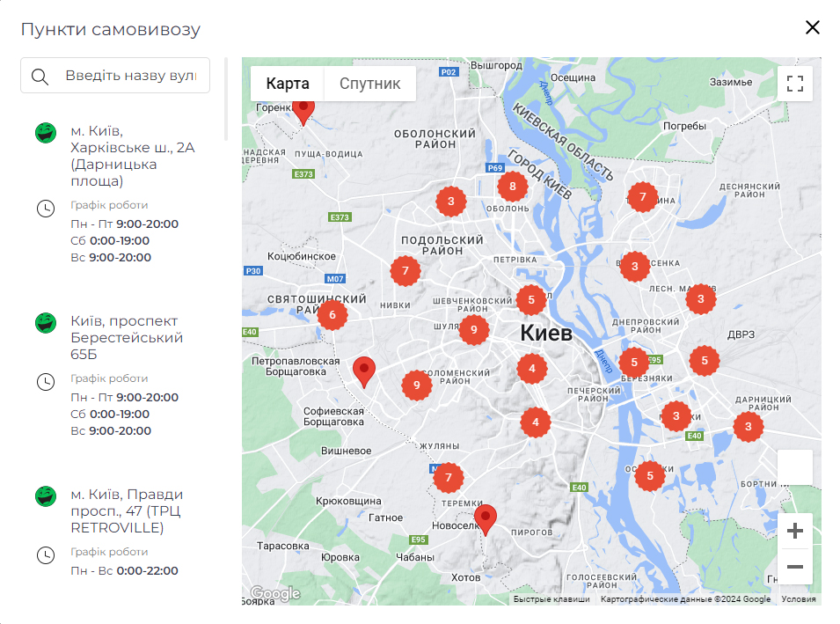Open cluster 7 near Теремки
The height and width of the screenshot is (624, 840).
point(449,477)
